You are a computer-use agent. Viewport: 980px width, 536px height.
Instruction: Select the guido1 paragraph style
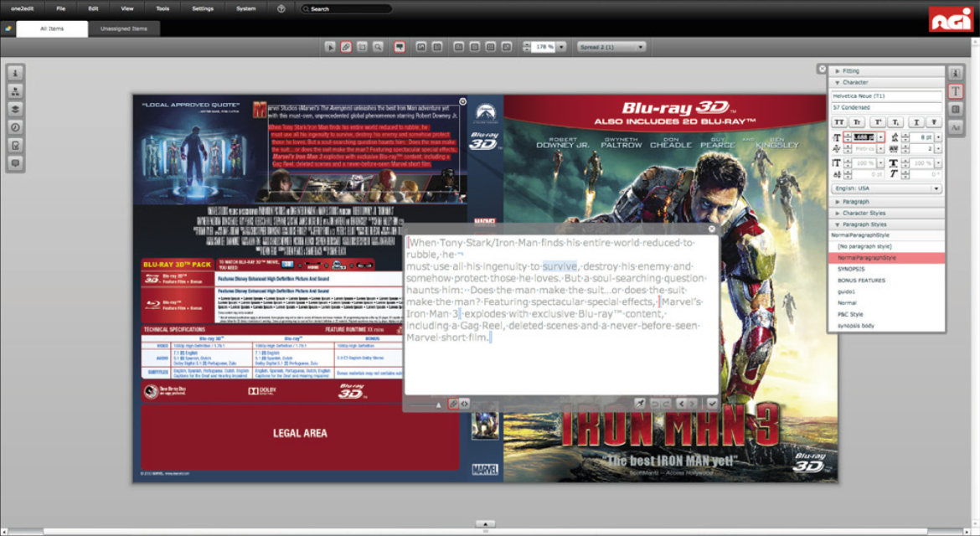(886, 291)
